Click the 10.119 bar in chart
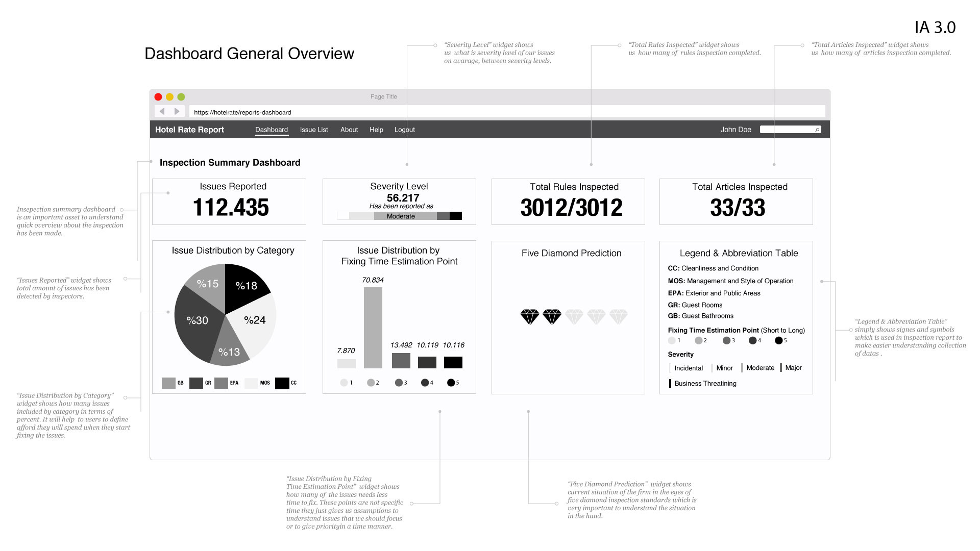980x551 pixels. 427,362
